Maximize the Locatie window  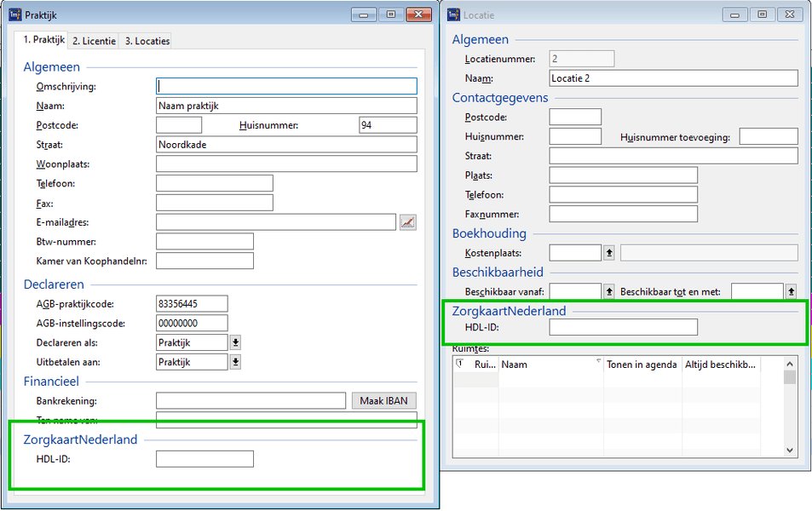[x=763, y=14]
